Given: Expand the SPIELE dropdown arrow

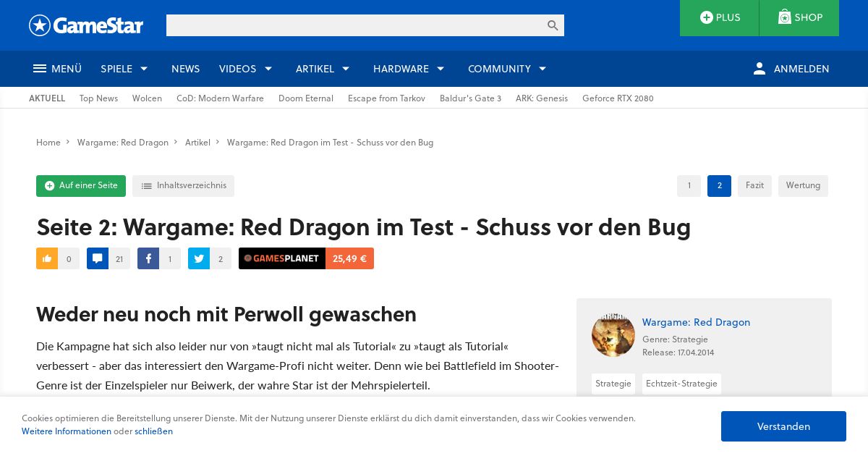Looking at the screenshot, I should click(144, 69).
